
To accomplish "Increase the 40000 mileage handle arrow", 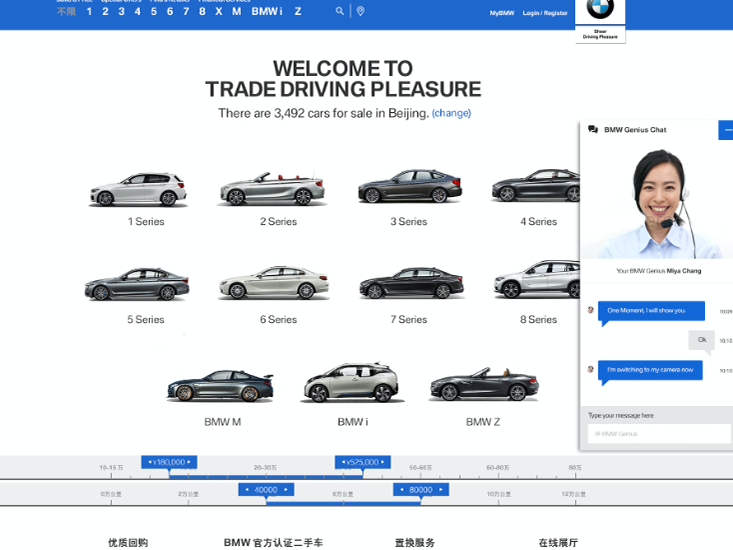I will click(x=286, y=490).
